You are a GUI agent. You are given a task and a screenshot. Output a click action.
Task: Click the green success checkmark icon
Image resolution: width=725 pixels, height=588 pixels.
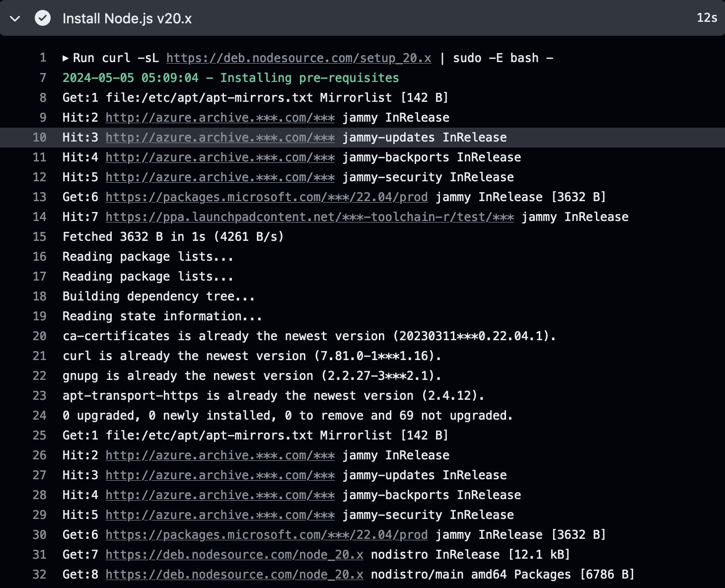43,18
